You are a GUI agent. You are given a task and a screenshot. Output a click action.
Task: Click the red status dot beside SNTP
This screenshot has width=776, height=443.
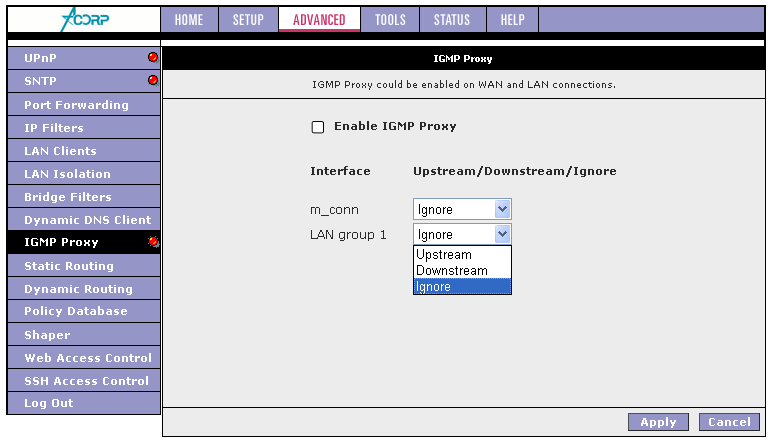(x=153, y=80)
